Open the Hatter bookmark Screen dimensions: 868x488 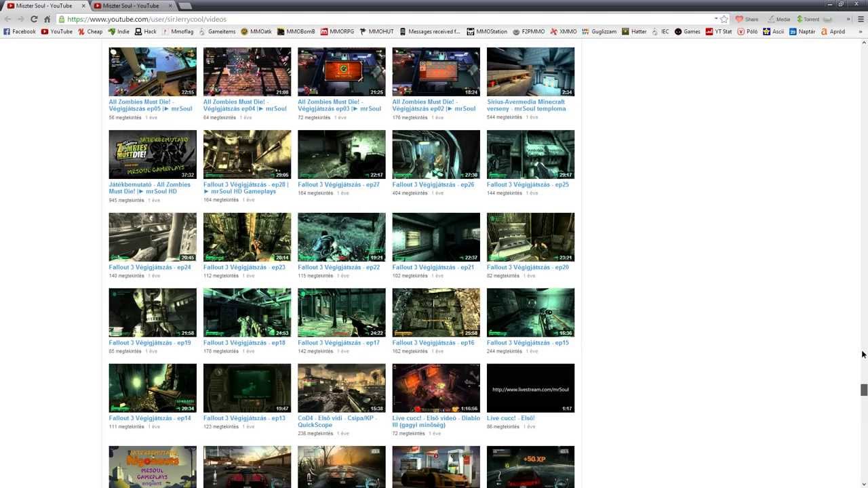pyautogui.click(x=635, y=31)
